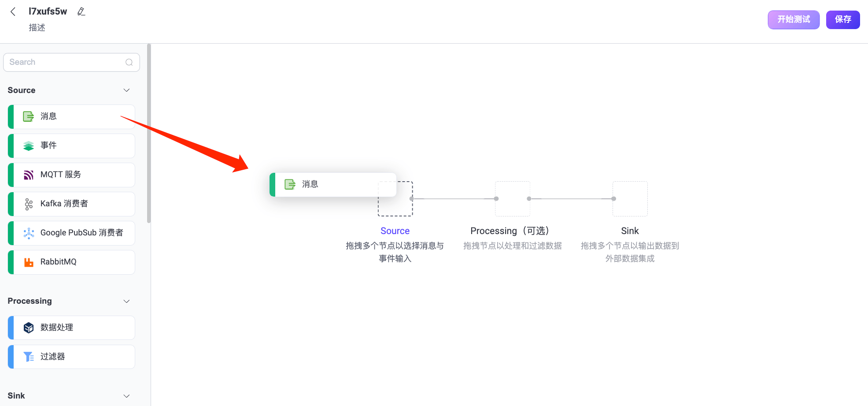Click the 开始测试 button
Viewport: 868px width, 406px height.
(794, 19)
